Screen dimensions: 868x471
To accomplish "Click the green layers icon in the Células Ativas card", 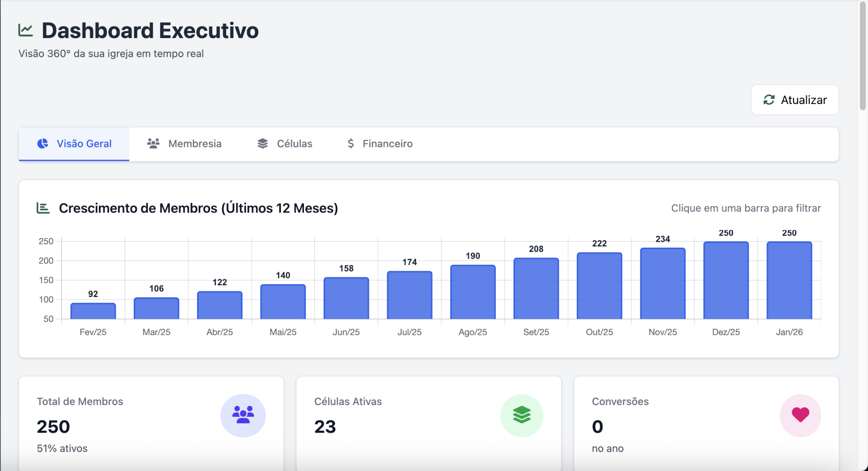I will (522, 415).
